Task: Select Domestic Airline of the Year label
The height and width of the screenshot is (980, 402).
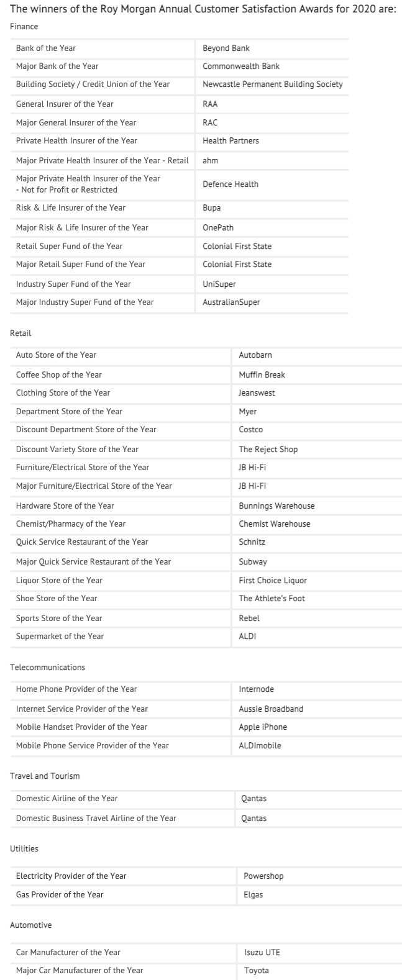Action: [x=66, y=798]
